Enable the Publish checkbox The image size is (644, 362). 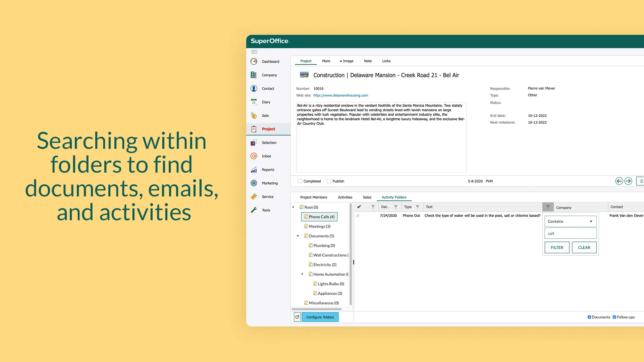pyautogui.click(x=329, y=181)
